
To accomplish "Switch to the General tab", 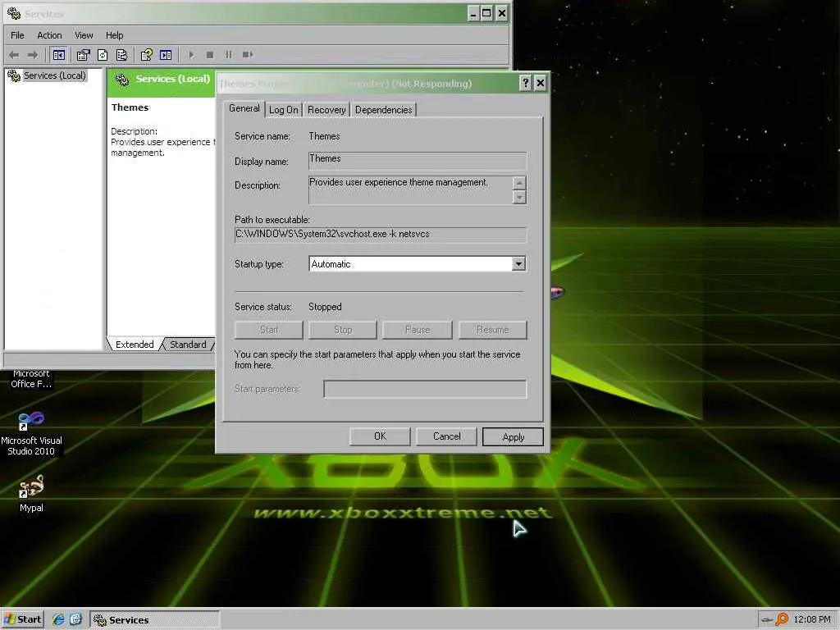I will 244,108.
